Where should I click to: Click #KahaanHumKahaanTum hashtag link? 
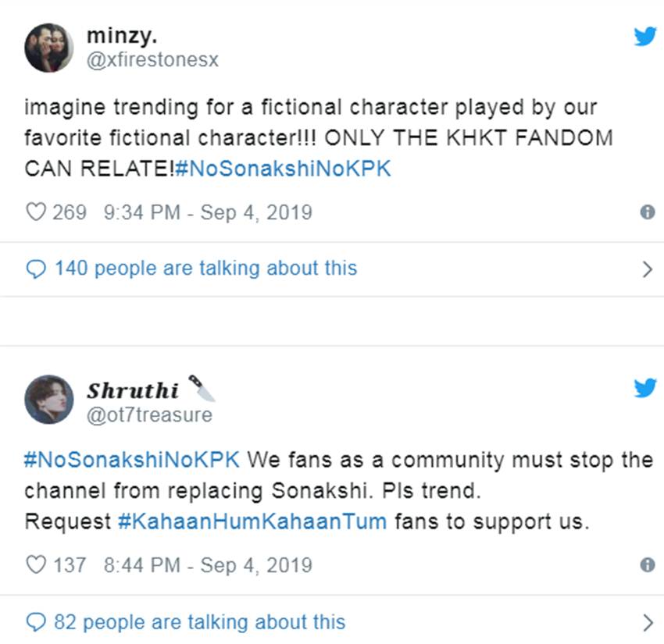(252, 521)
